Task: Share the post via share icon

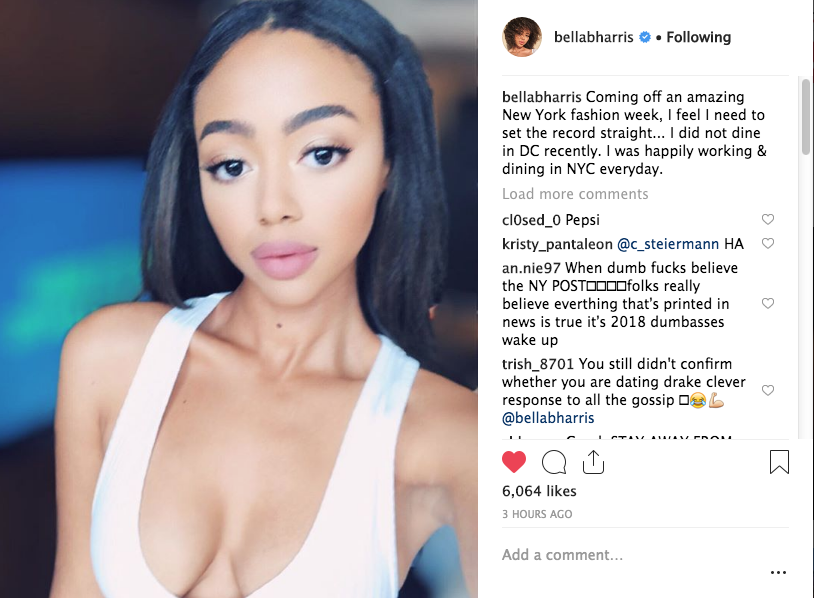Action: [x=593, y=461]
